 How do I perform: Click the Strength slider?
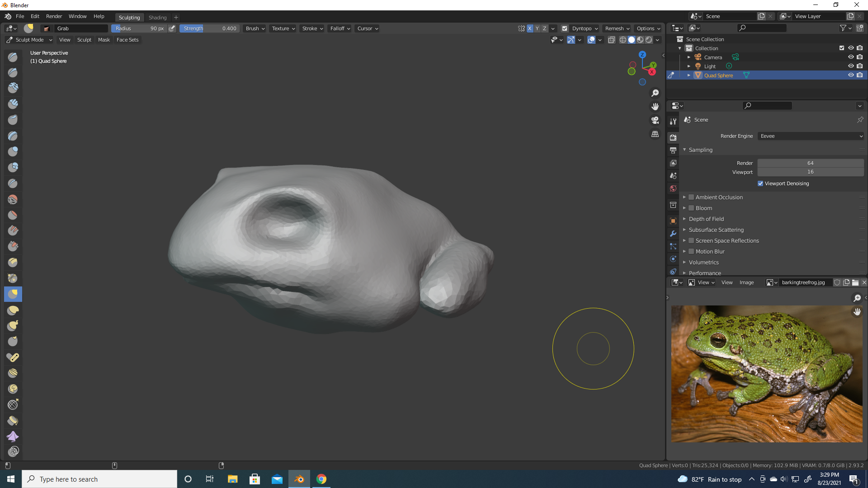210,28
